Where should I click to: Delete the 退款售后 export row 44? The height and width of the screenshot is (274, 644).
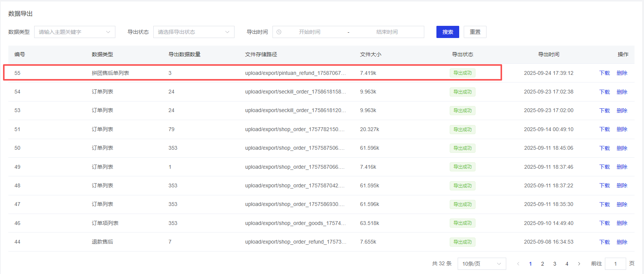click(x=622, y=242)
